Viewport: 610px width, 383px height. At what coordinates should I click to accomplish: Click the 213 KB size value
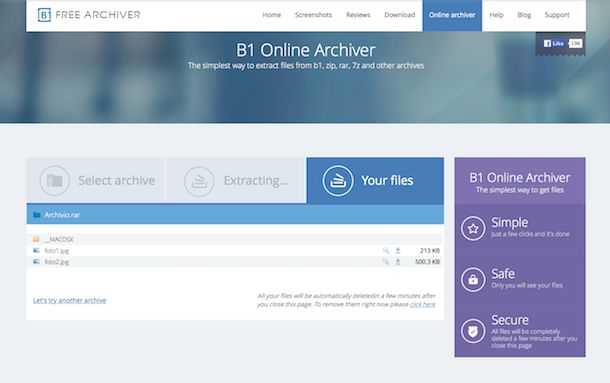click(x=430, y=251)
